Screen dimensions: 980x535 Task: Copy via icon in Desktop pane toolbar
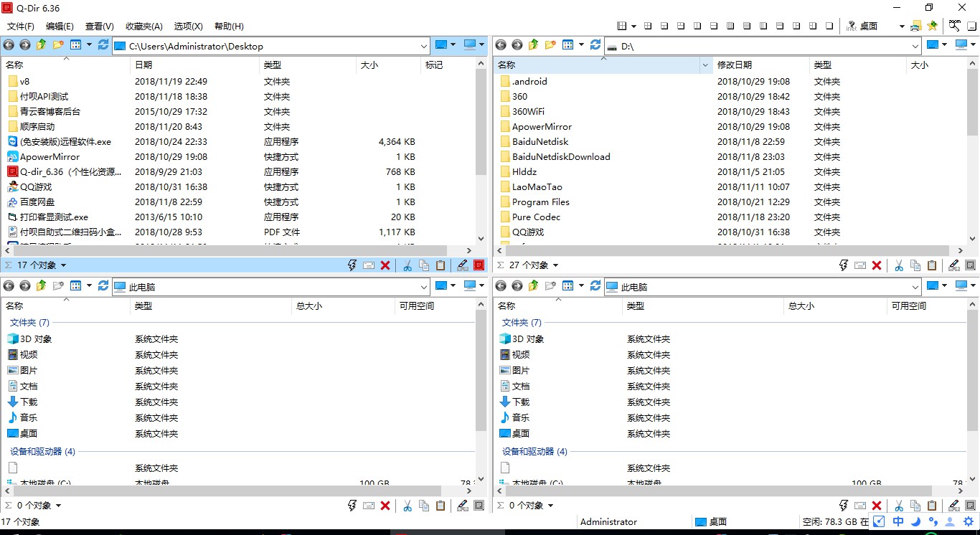click(x=424, y=265)
